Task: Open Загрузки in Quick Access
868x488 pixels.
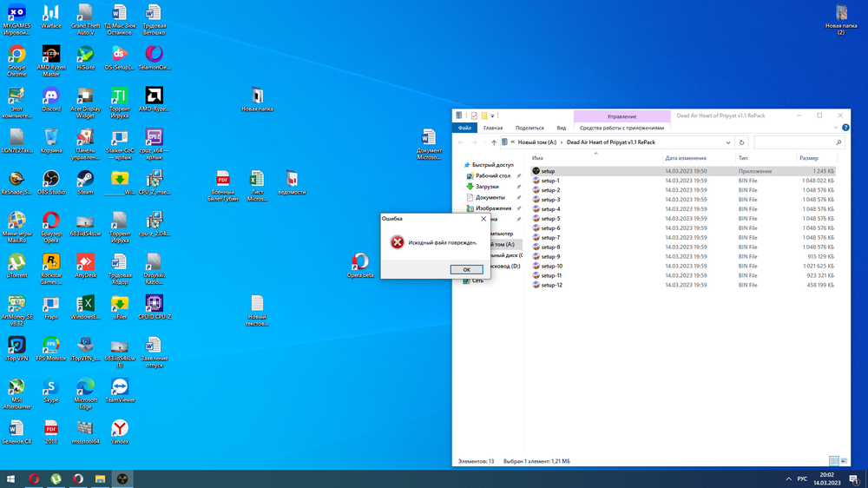Action: pos(487,187)
